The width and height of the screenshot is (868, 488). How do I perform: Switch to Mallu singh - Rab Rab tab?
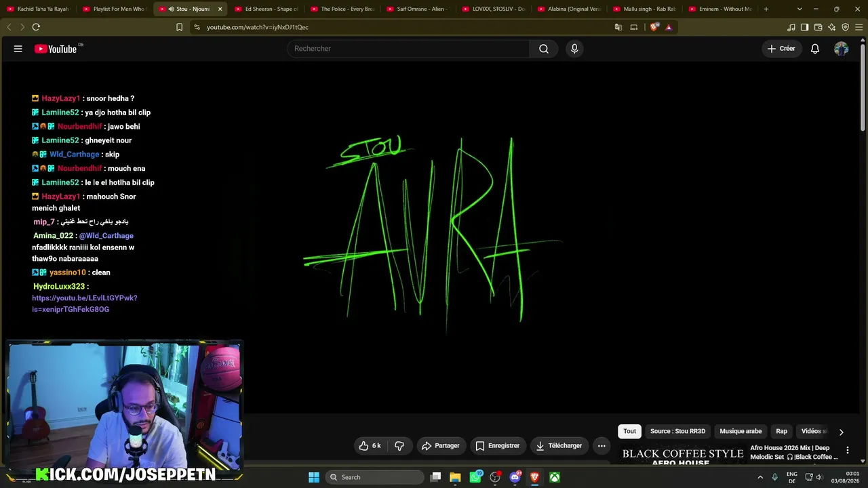646,9
